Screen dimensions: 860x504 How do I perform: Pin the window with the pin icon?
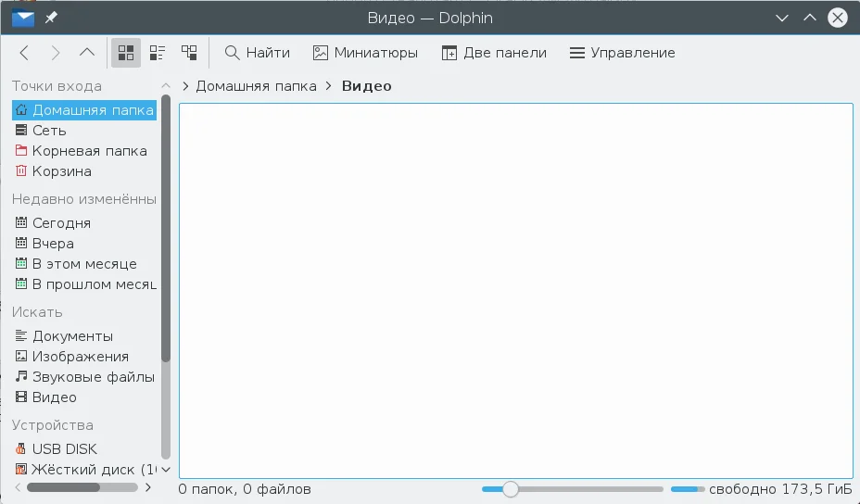click(51, 18)
